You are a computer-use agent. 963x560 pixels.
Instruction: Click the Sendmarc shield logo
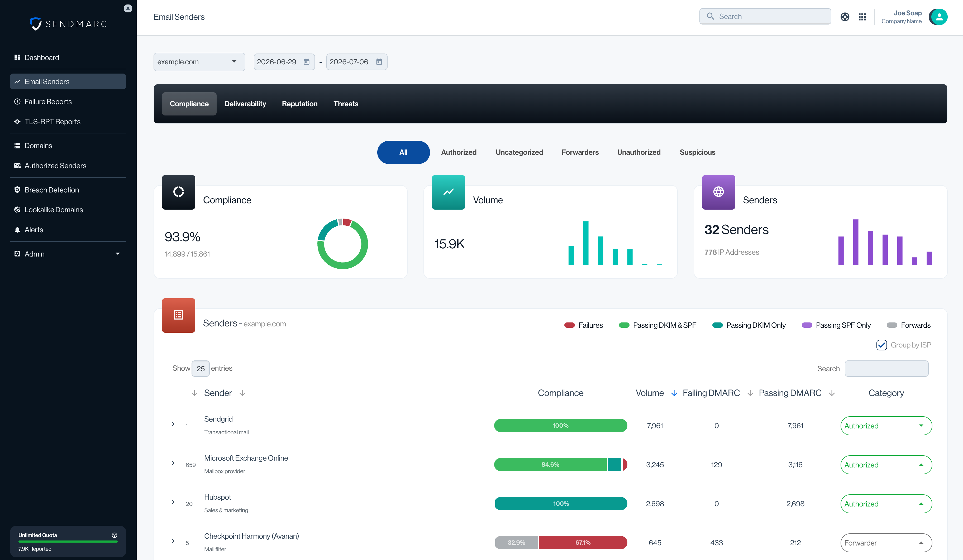(x=36, y=24)
